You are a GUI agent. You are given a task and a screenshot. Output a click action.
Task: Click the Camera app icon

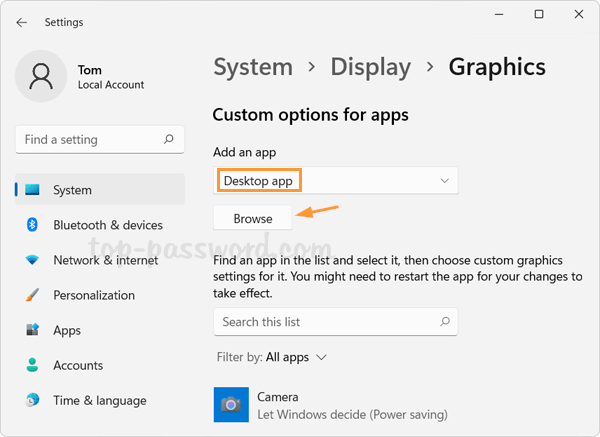click(x=231, y=405)
